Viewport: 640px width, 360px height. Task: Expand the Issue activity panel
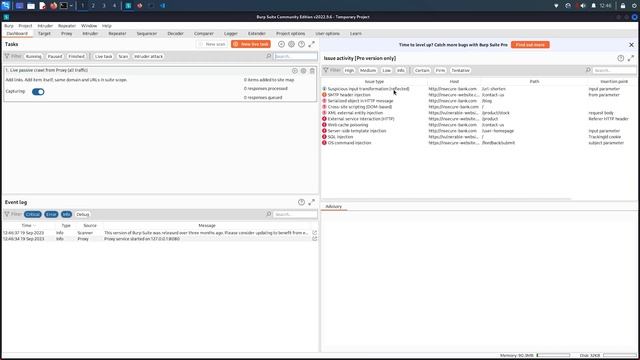pyautogui.click(x=631, y=58)
